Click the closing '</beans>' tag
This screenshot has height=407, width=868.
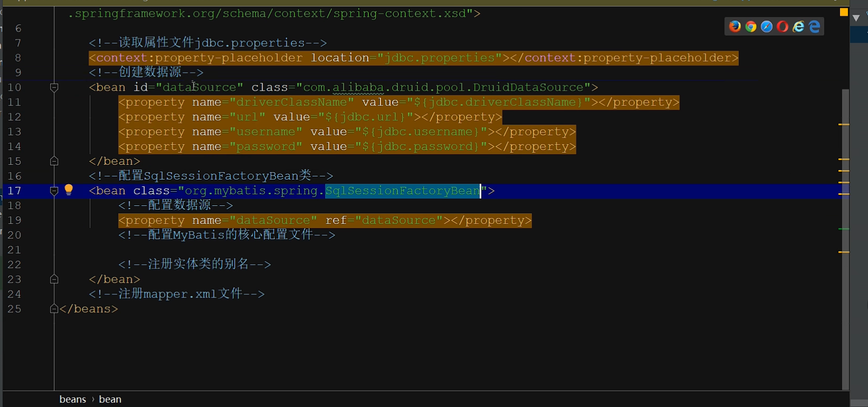click(x=89, y=309)
